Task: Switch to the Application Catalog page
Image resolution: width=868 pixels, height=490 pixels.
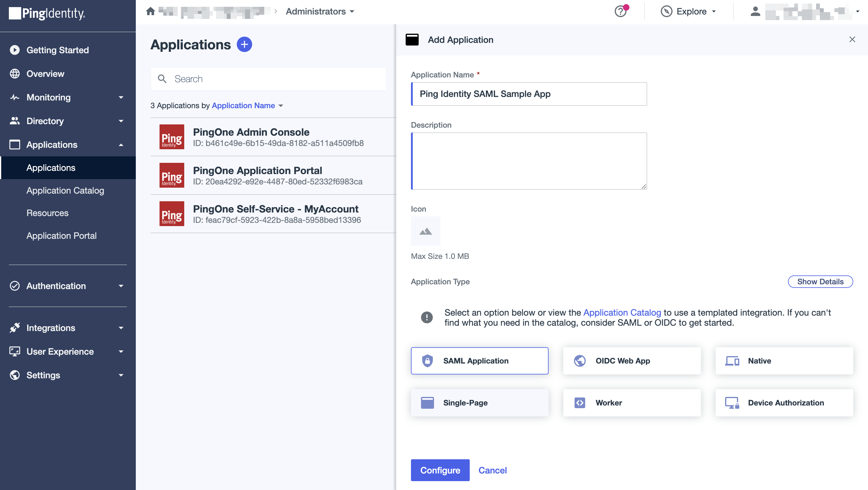Action: [x=65, y=191]
